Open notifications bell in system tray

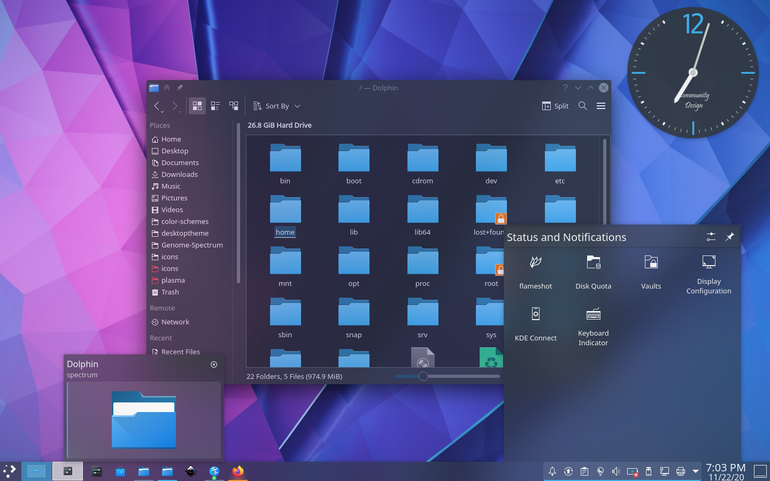pos(552,472)
